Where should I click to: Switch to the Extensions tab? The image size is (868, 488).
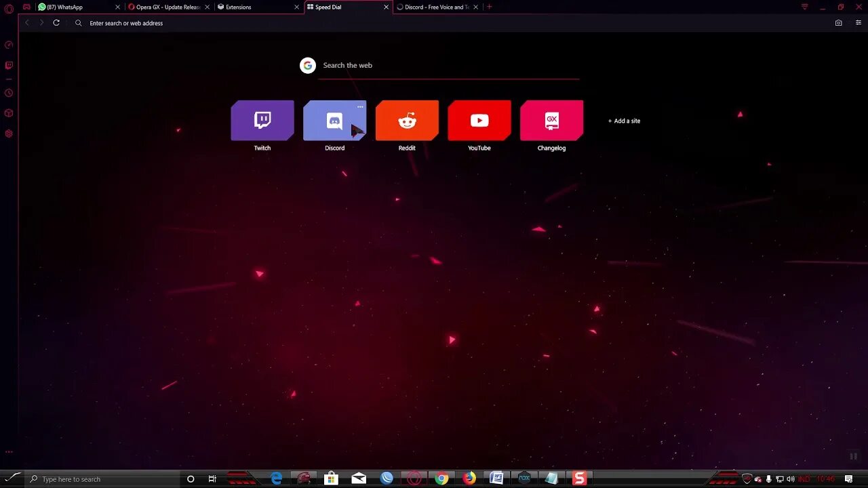[x=258, y=7]
